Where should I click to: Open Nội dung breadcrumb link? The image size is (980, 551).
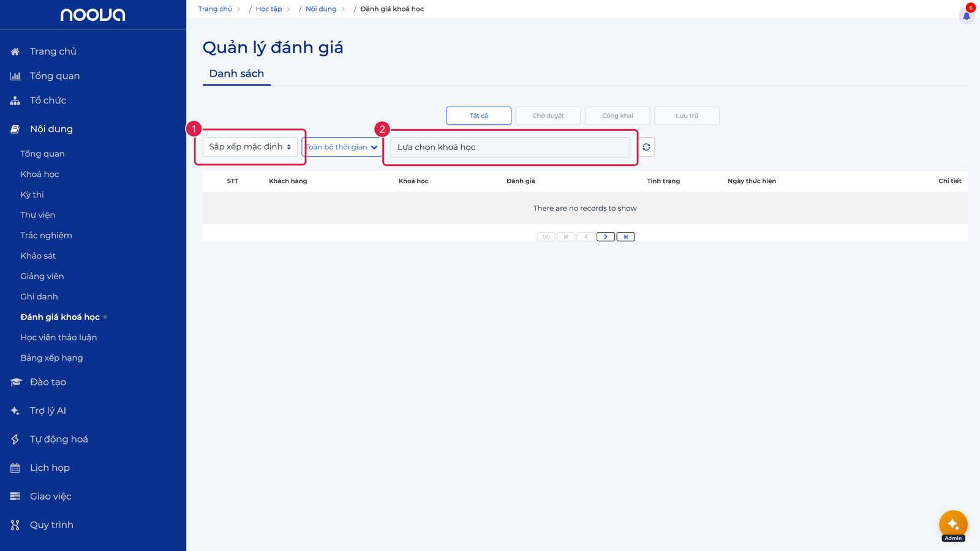coord(321,9)
